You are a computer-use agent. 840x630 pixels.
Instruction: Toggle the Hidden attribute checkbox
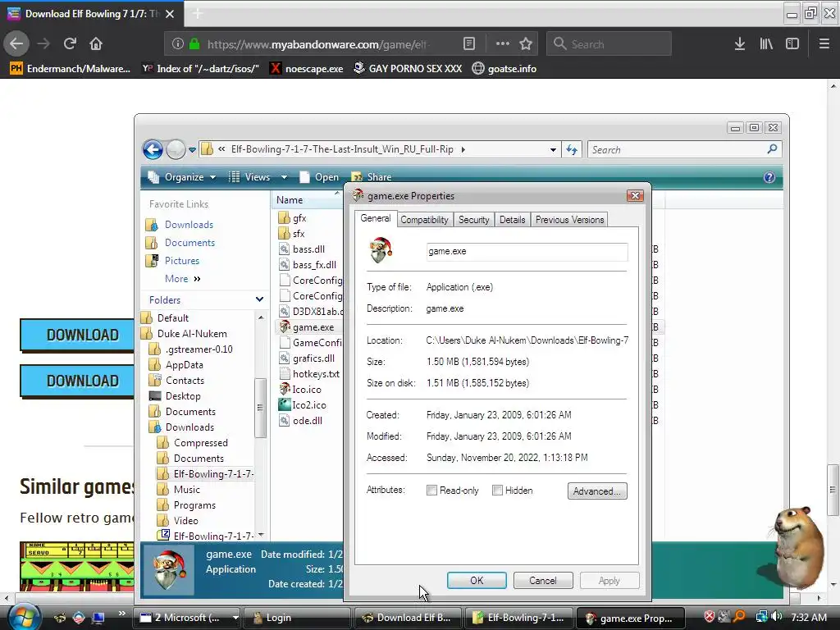497,491
